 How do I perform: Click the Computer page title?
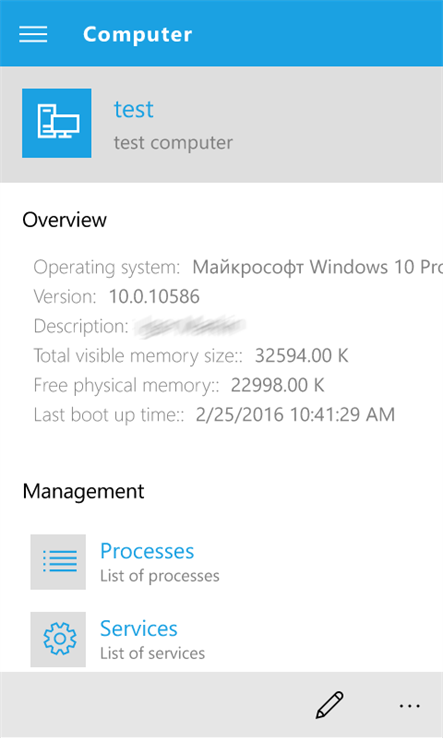tap(137, 34)
